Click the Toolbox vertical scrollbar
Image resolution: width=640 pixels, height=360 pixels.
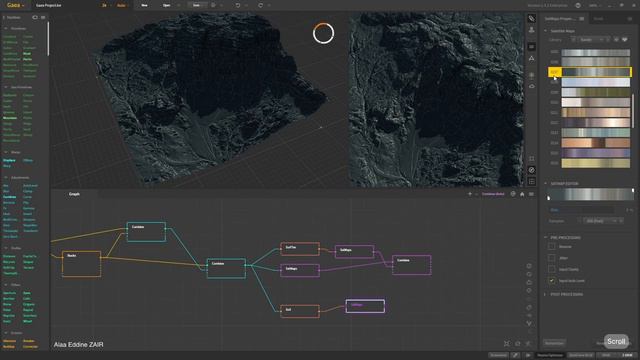(48, 39)
